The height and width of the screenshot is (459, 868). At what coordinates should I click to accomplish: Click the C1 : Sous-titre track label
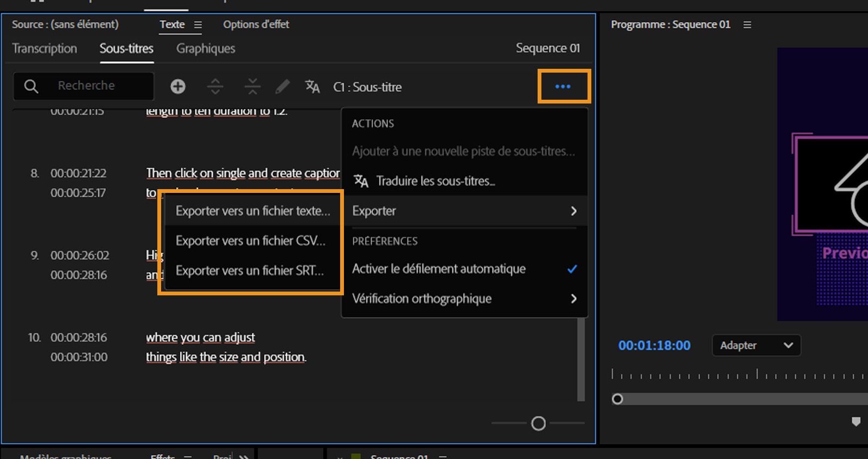coord(367,87)
